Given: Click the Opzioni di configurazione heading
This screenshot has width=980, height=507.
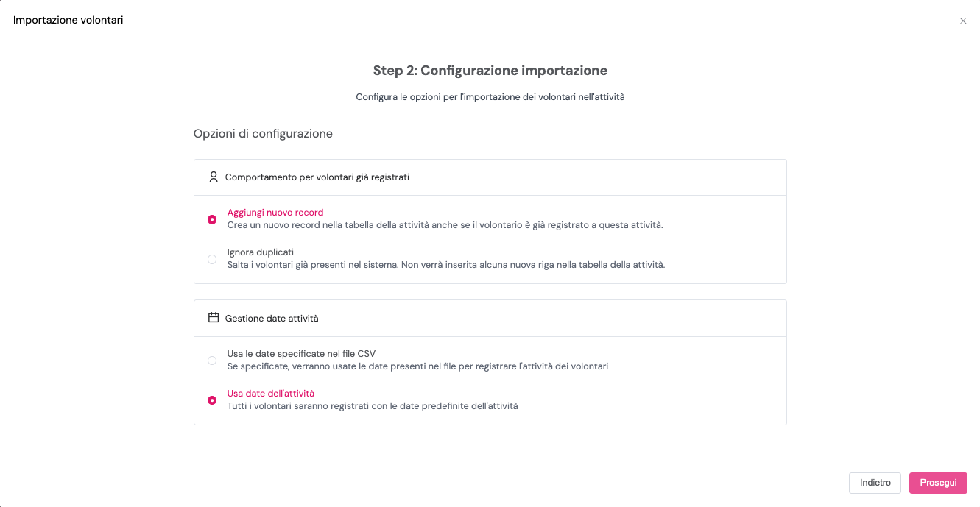Looking at the screenshot, I should point(263,134).
